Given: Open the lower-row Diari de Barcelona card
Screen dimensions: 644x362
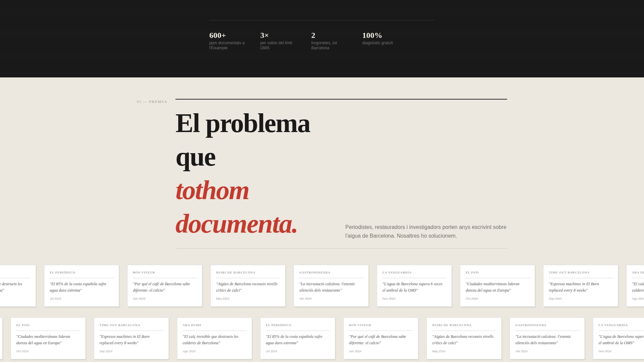Looking at the screenshot, I should (464, 338).
